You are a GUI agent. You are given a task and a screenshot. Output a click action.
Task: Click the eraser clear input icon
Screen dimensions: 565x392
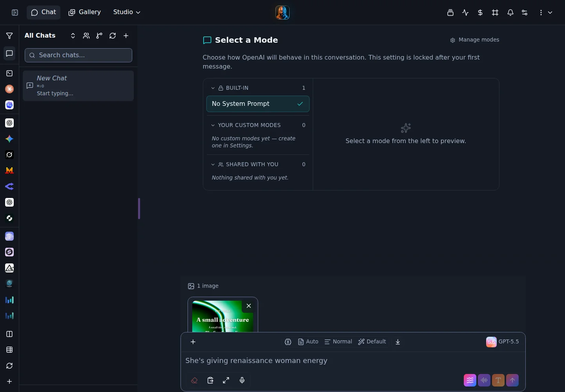(194, 380)
